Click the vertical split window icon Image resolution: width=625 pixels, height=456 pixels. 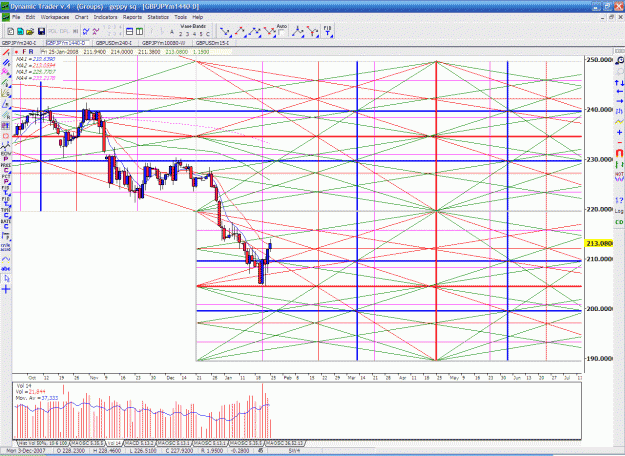[x=139, y=31]
